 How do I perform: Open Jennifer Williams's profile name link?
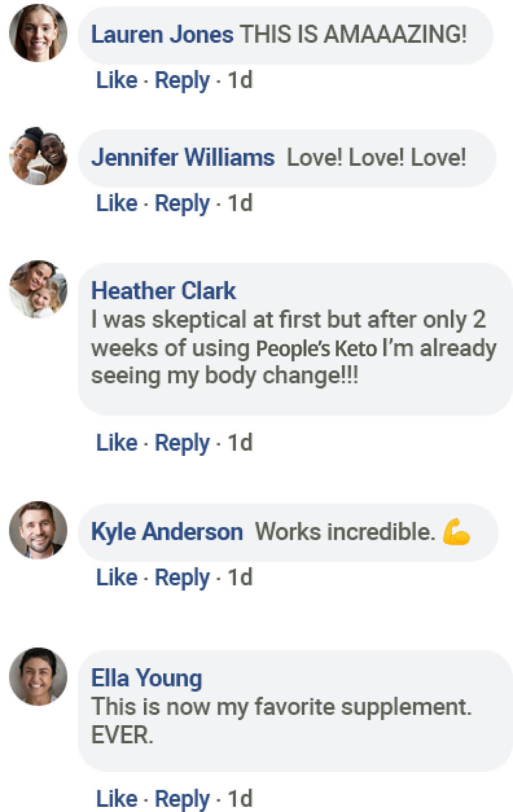pyautogui.click(x=183, y=157)
